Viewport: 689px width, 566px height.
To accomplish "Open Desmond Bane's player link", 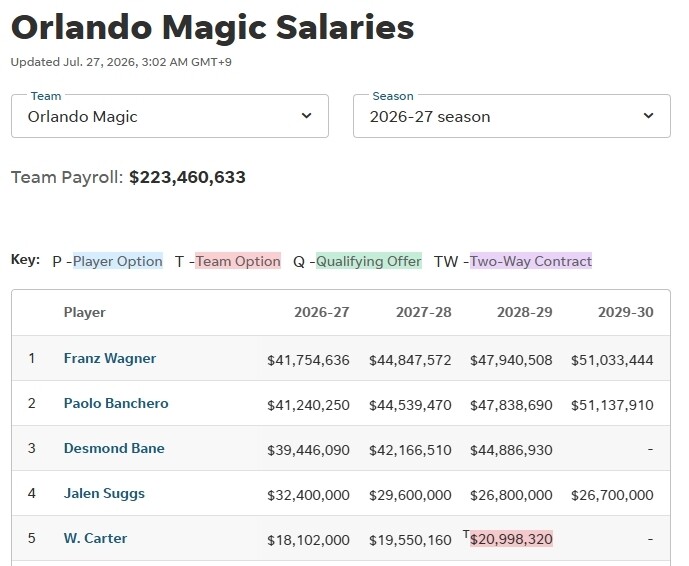I will click(114, 448).
